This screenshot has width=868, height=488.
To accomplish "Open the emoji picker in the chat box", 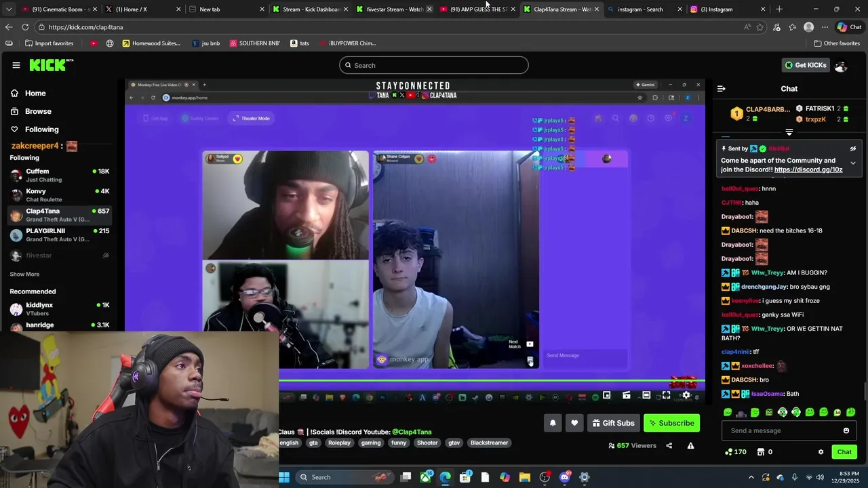I will [x=846, y=430].
